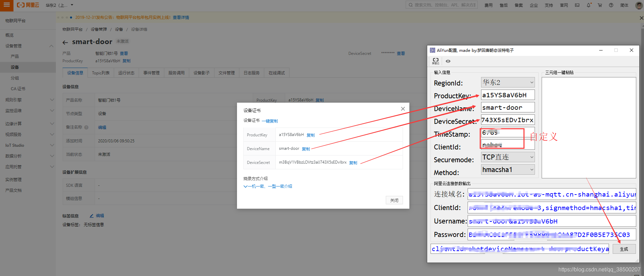The image size is (644, 276).
Task: Switch to 日志服务 tab
Action: [x=251, y=73]
